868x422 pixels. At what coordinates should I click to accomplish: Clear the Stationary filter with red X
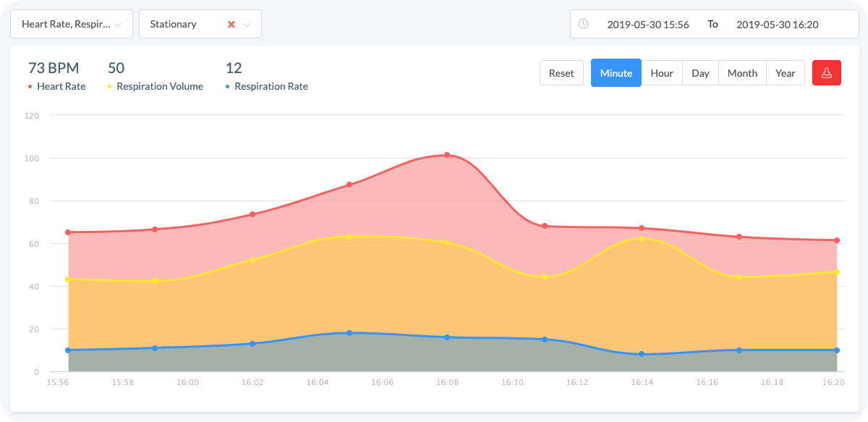click(x=231, y=24)
